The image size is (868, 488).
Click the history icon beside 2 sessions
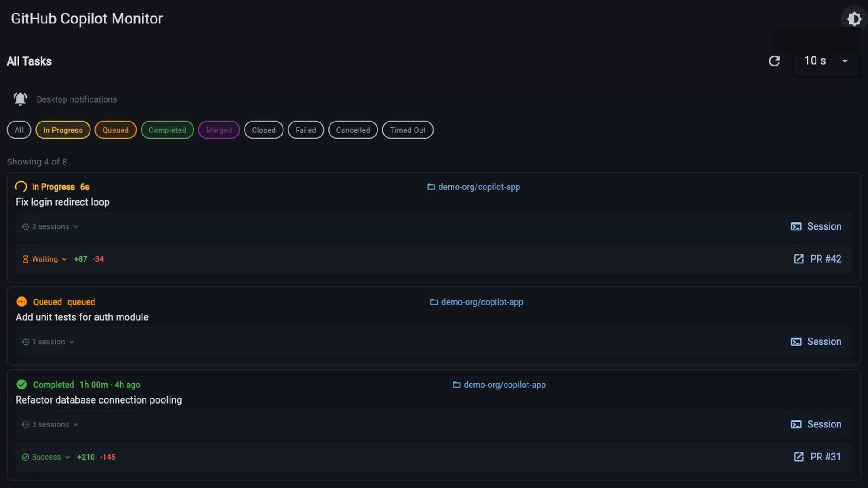click(25, 226)
